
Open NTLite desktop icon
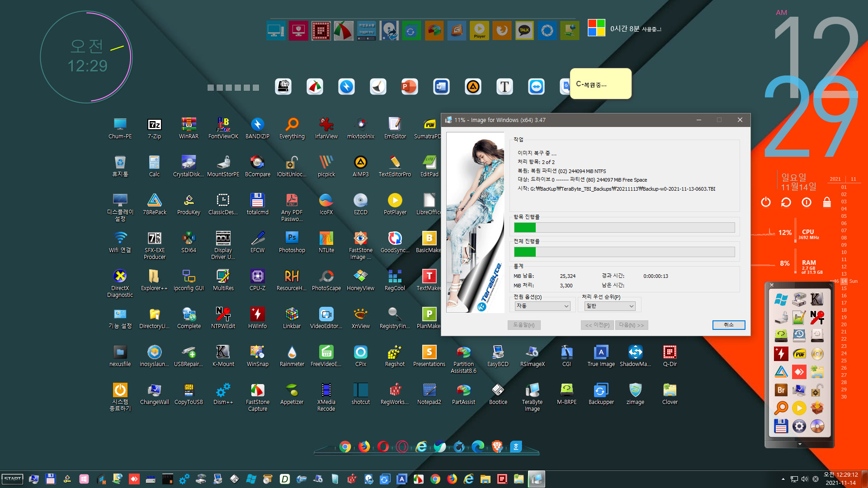pos(326,242)
